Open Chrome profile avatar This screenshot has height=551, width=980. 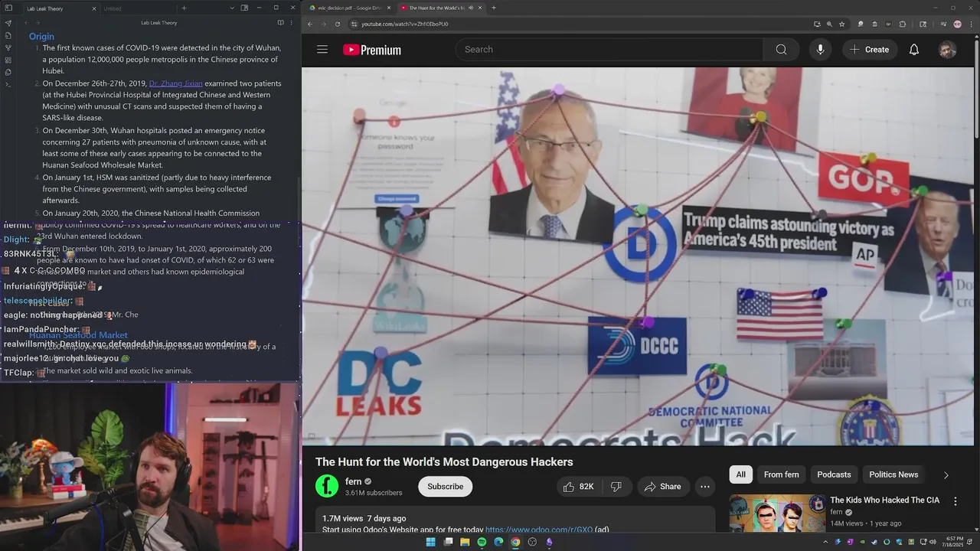tap(957, 24)
